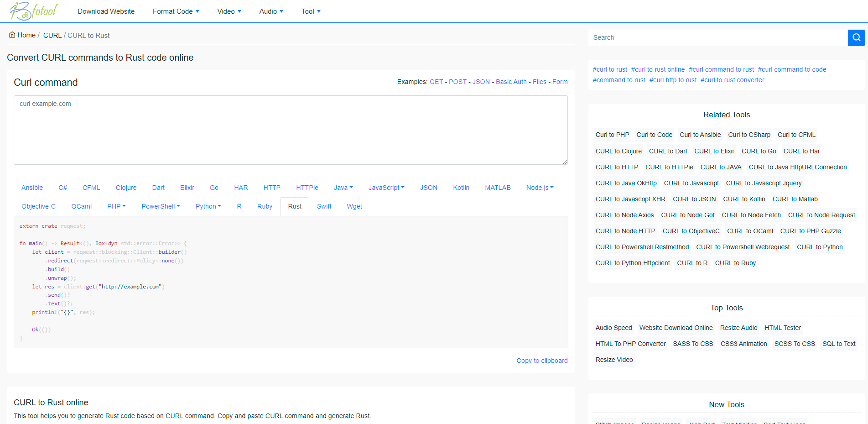Expand the Tool dropdown menu
868x424 pixels.
[x=311, y=11]
